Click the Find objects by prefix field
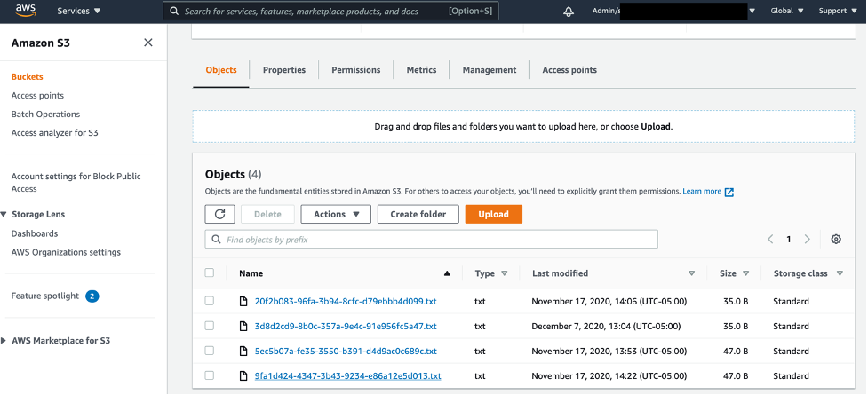Viewport: 868px width, 395px height. click(x=431, y=240)
